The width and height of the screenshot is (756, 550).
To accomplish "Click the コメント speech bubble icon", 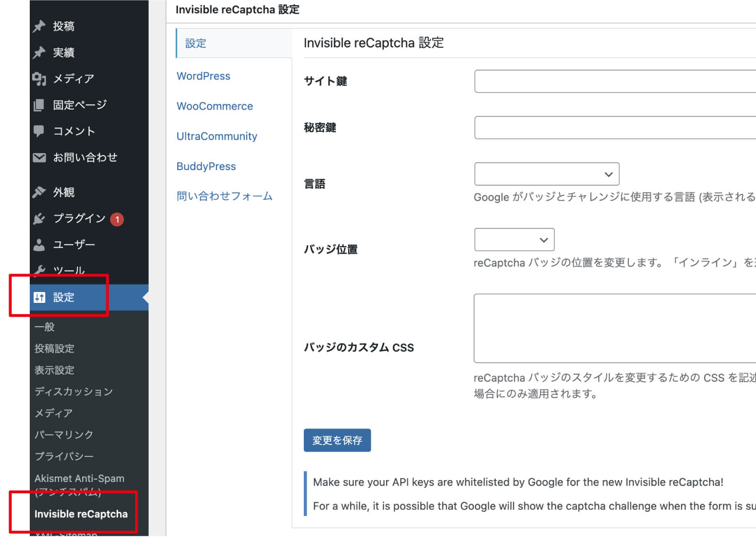I will point(39,131).
